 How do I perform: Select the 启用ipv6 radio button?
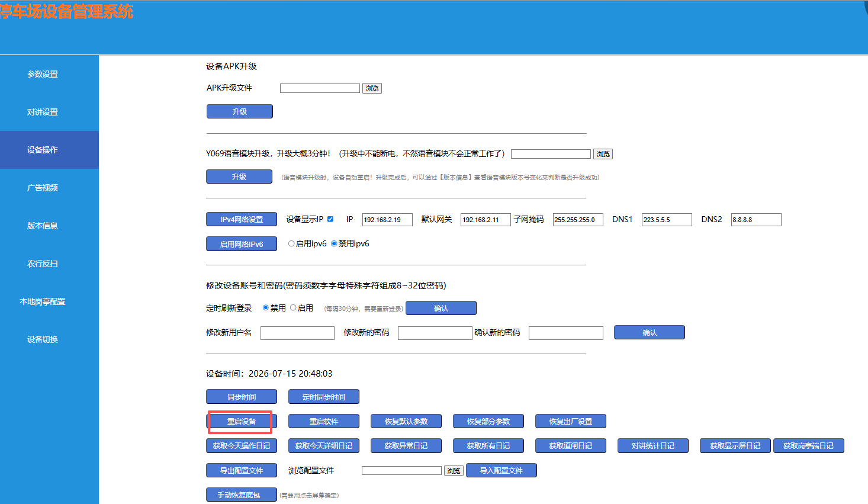point(291,243)
